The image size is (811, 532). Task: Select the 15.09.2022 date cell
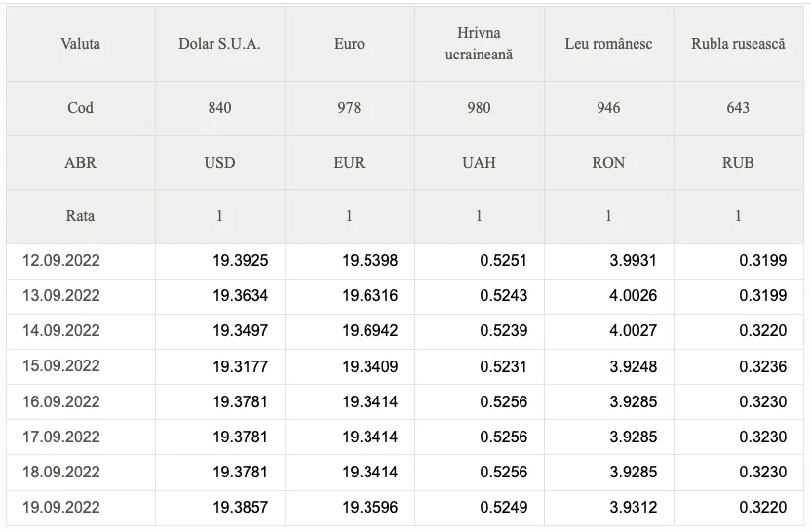click(x=81, y=366)
